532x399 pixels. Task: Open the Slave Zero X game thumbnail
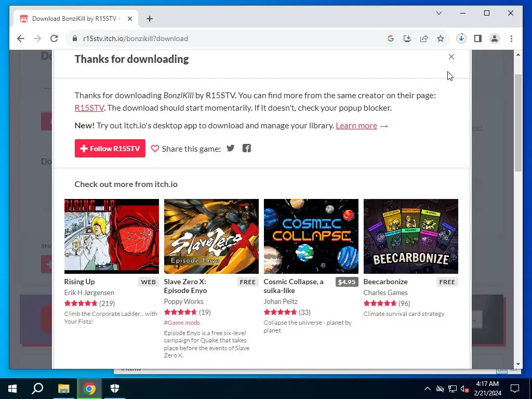click(x=211, y=236)
